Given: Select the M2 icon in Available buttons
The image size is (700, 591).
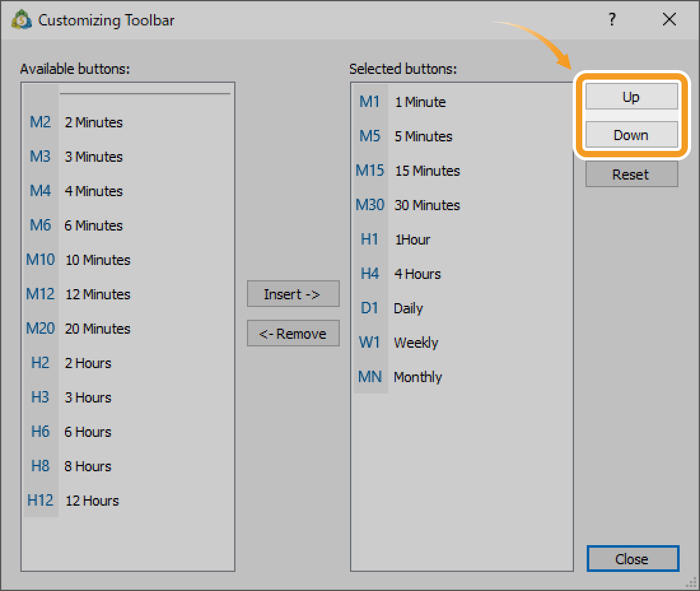Looking at the screenshot, I should (x=40, y=122).
